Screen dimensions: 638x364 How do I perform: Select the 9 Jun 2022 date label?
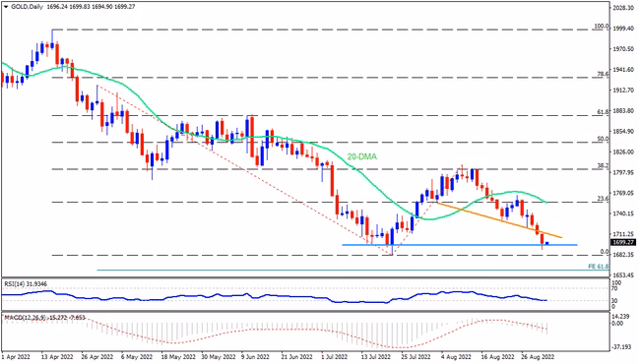click(x=256, y=357)
